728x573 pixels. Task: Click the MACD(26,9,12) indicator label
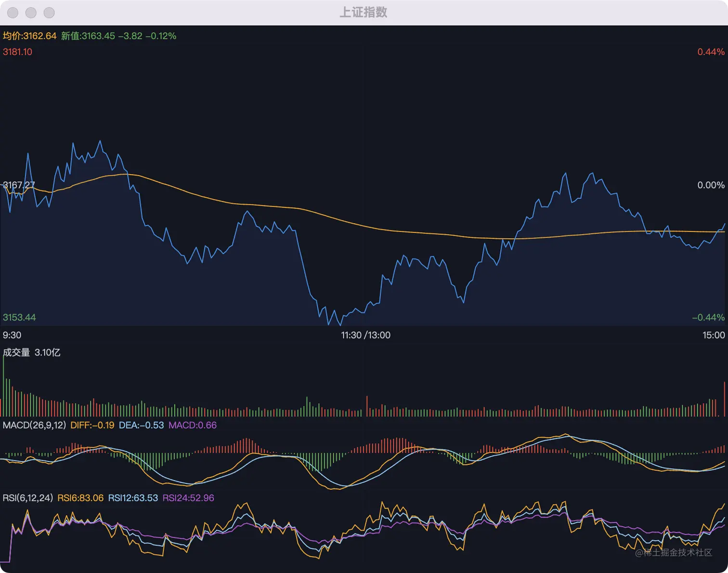(x=34, y=425)
